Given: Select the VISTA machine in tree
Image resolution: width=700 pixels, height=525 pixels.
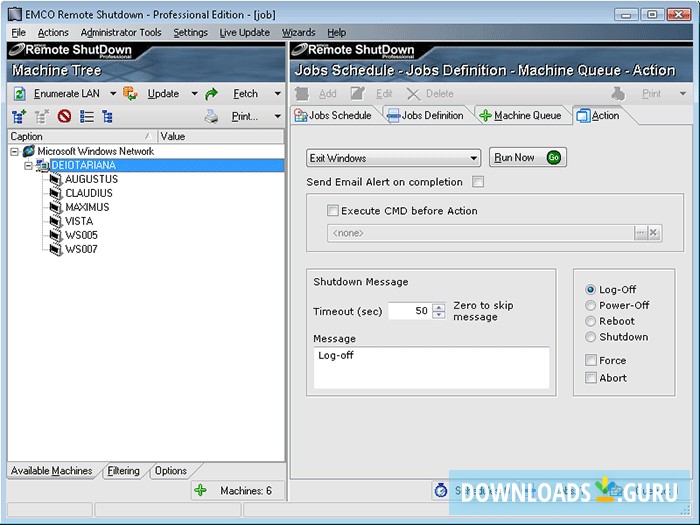Looking at the screenshot, I should pos(79,221).
